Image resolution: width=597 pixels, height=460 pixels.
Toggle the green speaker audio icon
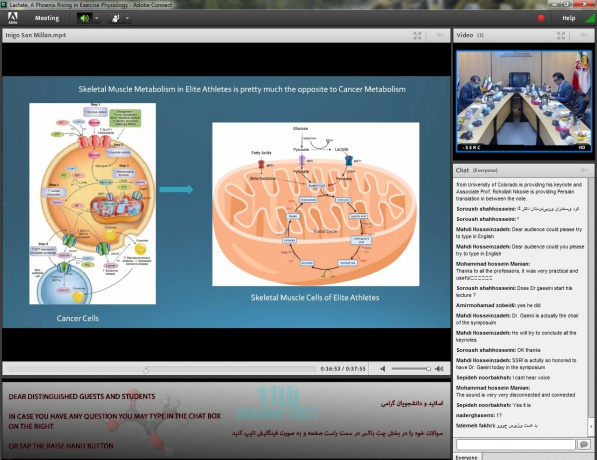pos(84,18)
